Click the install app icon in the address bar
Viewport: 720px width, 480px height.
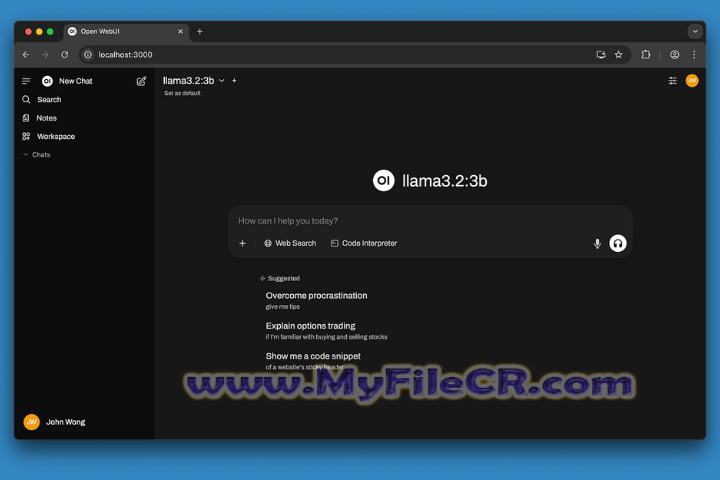pyautogui.click(x=601, y=55)
